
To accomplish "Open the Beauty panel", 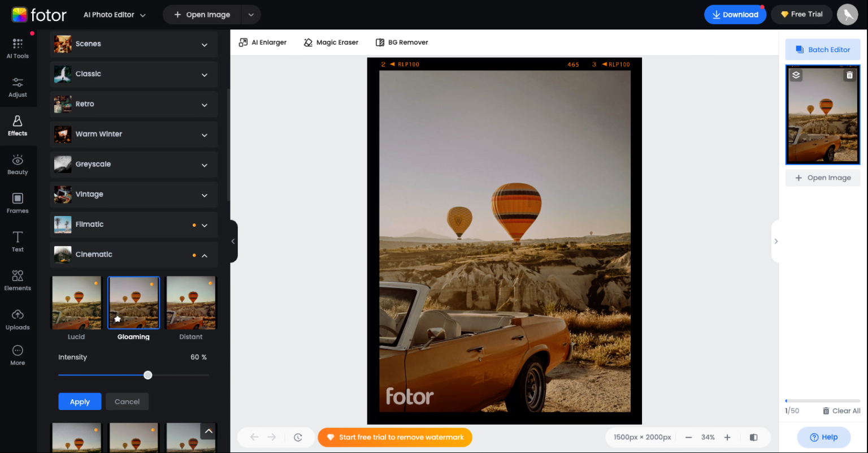I will pyautogui.click(x=18, y=165).
